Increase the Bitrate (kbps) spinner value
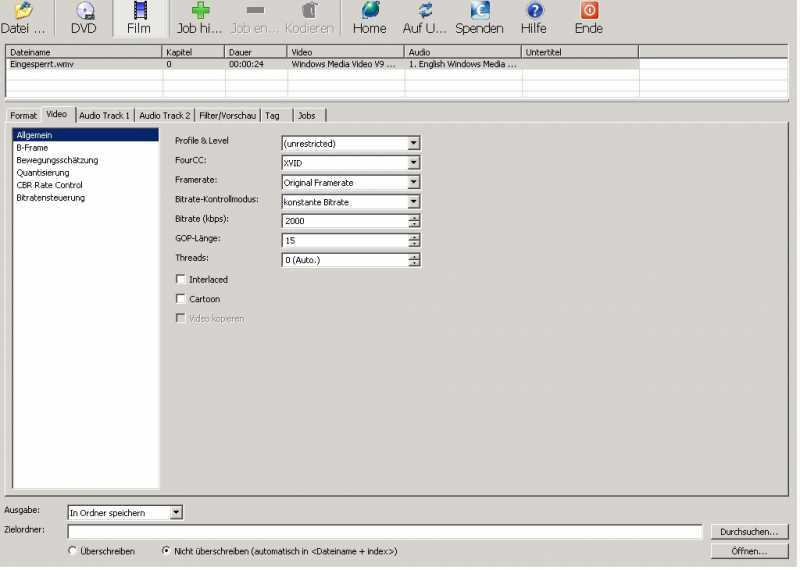This screenshot has width=800, height=570. click(414, 218)
